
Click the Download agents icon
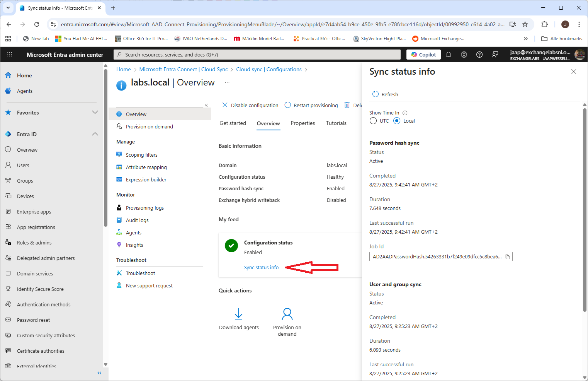click(x=239, y=314)
